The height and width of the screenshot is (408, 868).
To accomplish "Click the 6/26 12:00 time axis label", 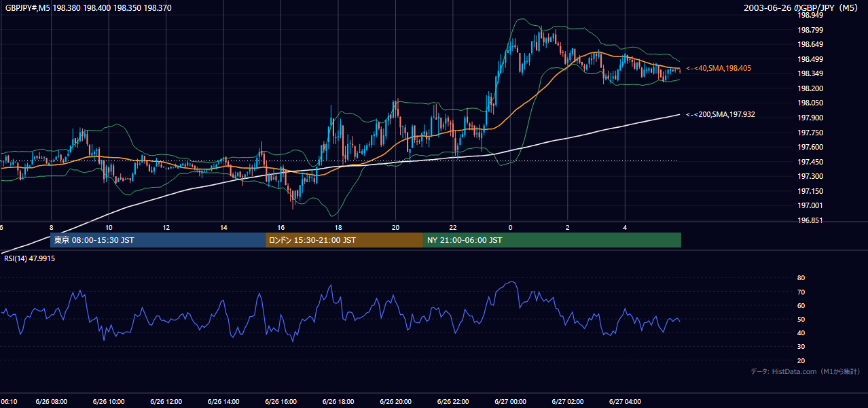I will 166,402.
